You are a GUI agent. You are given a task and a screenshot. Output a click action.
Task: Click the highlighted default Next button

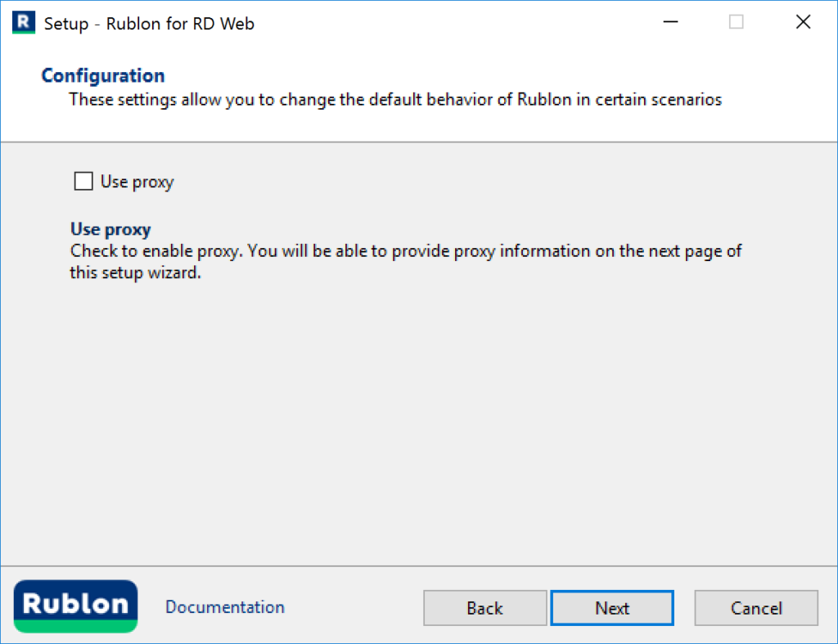[x=611, y=608]
